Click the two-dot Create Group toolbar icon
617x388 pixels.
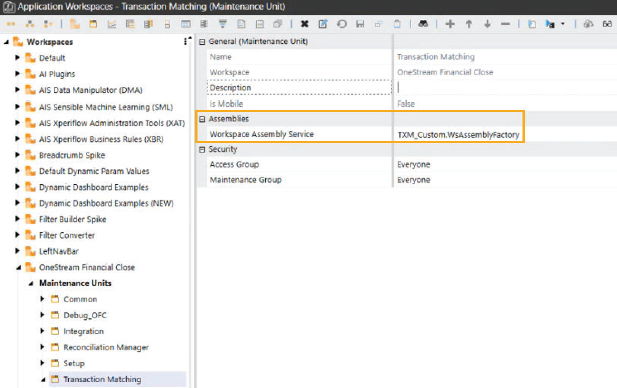[11, 24]
